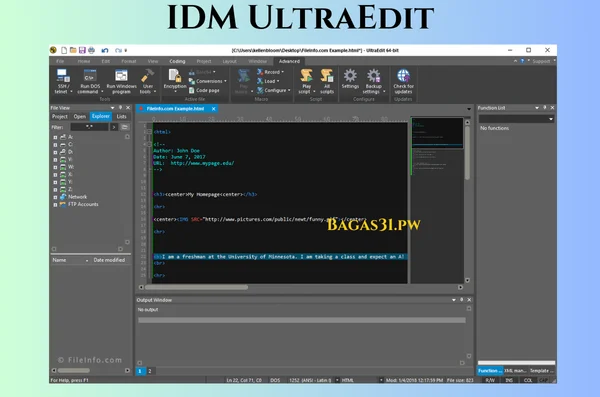Screen dimensions: 600x397
Task: Click Support link in top right
Action: click(541, 61)
